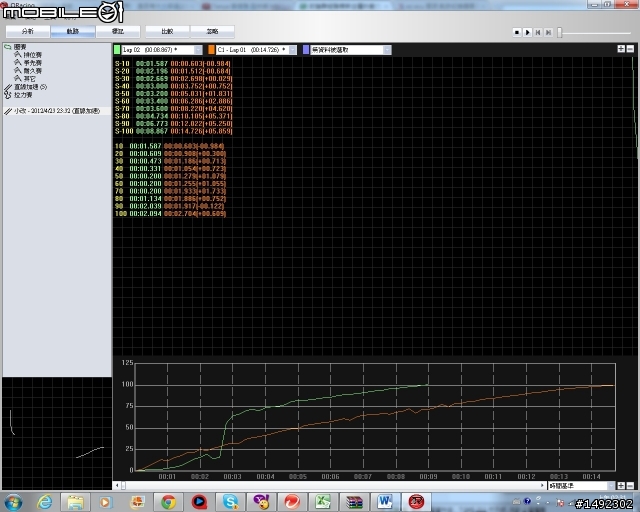Open WinRAR from taskbar

pyautogui.click(x=354, y=502)
